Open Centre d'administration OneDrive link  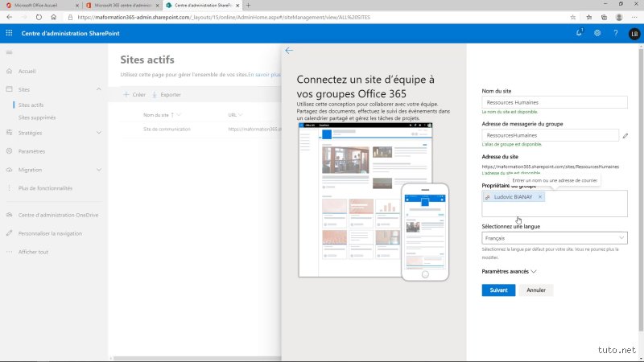tap(58, 215)
